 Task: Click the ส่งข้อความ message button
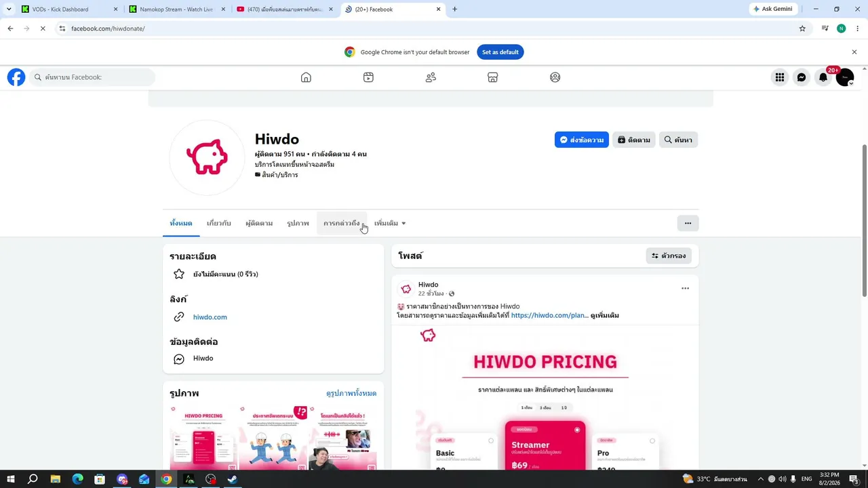pyautogui.click(x=582, y=140)
